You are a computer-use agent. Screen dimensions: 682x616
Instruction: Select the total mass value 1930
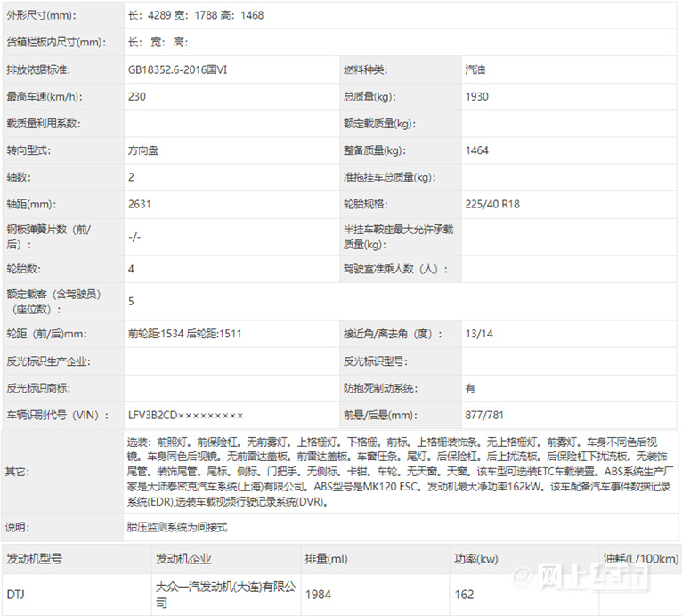[476, 96]
